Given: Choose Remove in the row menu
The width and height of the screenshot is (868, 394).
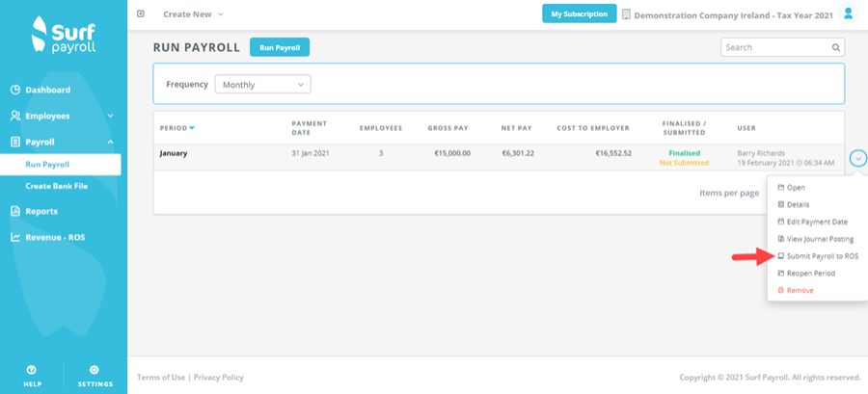Looking at the screenshot, I should 800,290.
